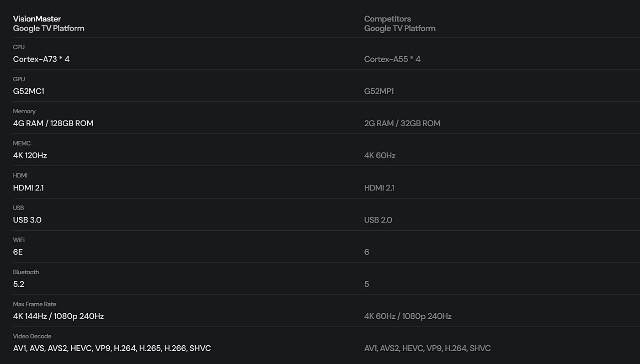The width and height of the screenshot is (640, 364).
Task: Click the VisionMaster column heading
Action: (x=37, y=19)
